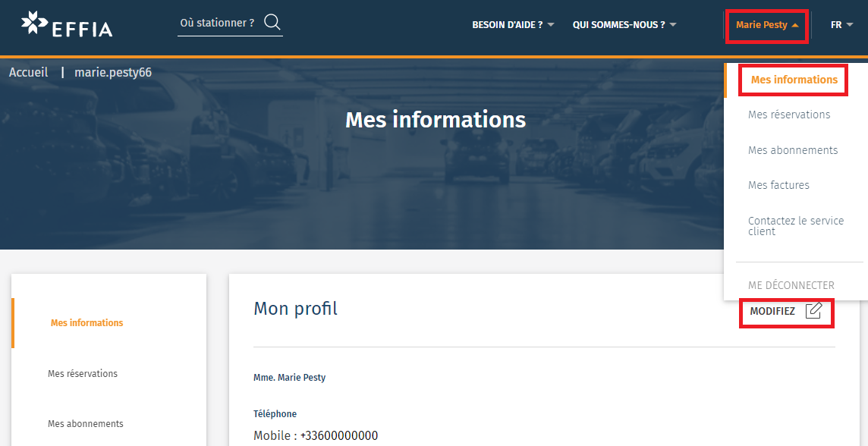
Task: Click the Mes informations banner title
Action: 436,120
